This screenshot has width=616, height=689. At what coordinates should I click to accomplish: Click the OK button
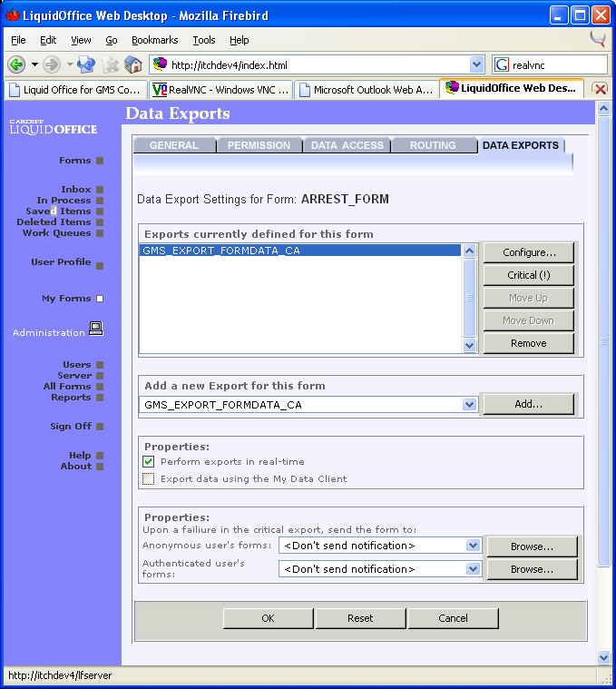[268, 618]
